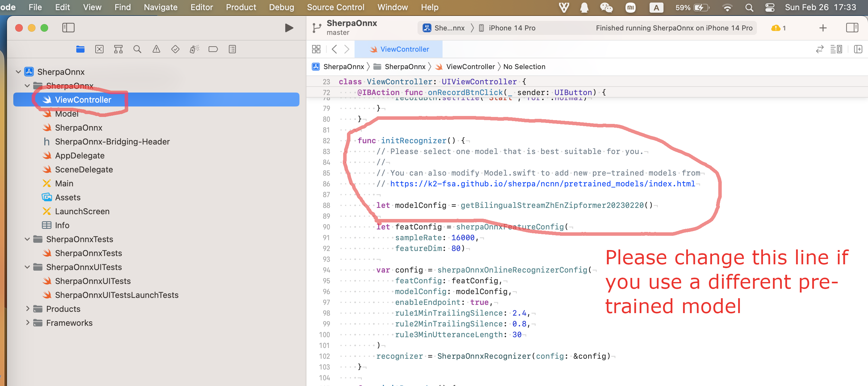Expand the Products folder
The image size is (868, 386).
tap(27, 309)
